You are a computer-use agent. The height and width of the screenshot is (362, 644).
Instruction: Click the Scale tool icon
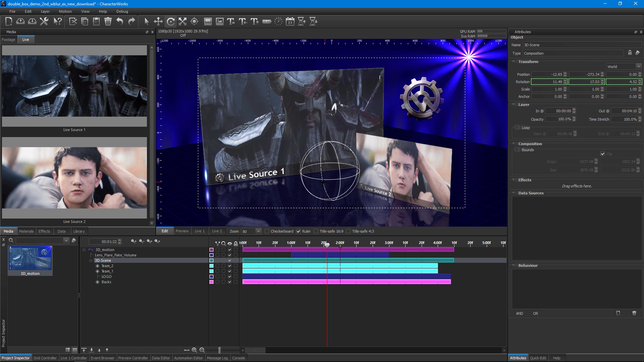[x=182, y=21]
